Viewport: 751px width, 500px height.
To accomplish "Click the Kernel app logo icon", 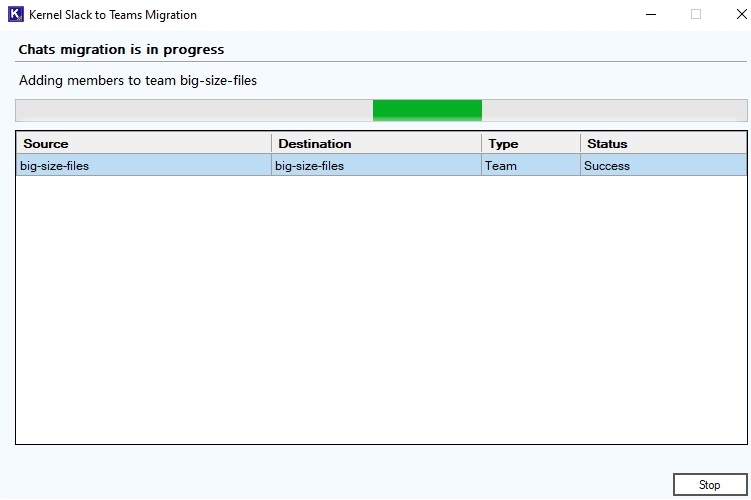I will pyautogui.click(x=15, y=14).
